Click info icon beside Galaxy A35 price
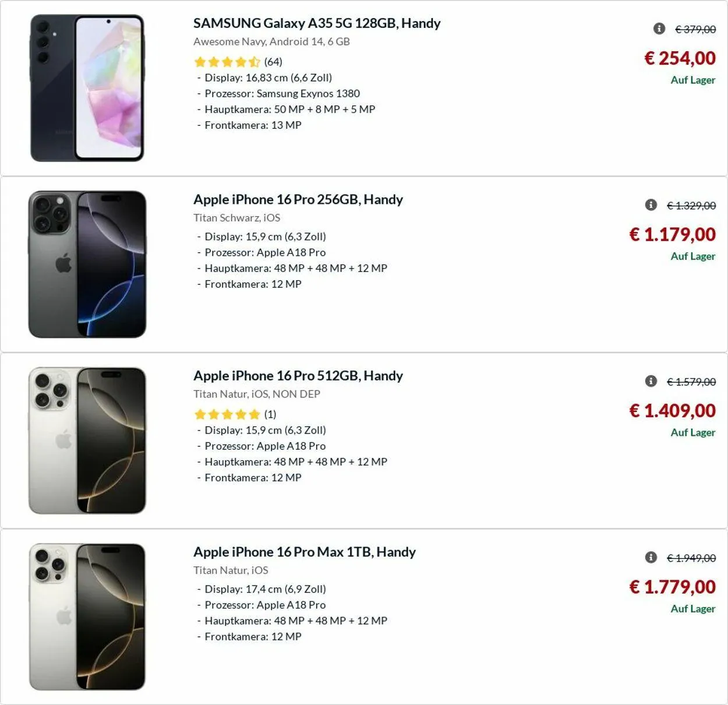The image size is (728, 705). [x=659, y=29]
